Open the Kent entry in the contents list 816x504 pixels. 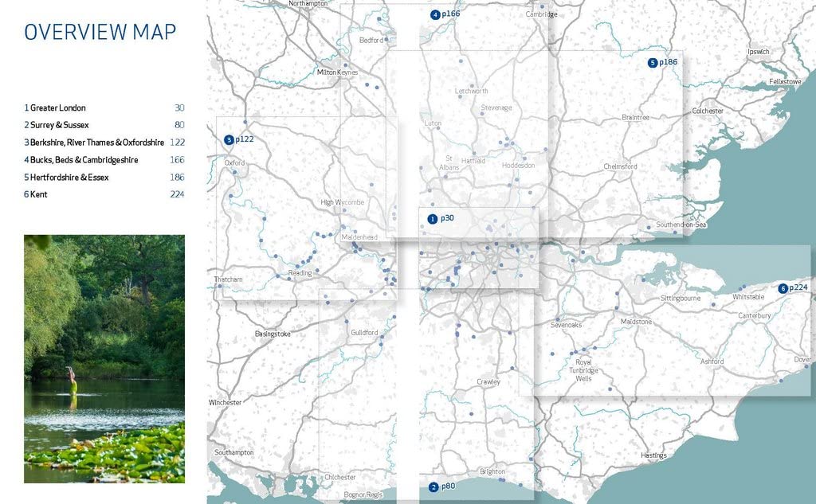click(x=37, y=194)
